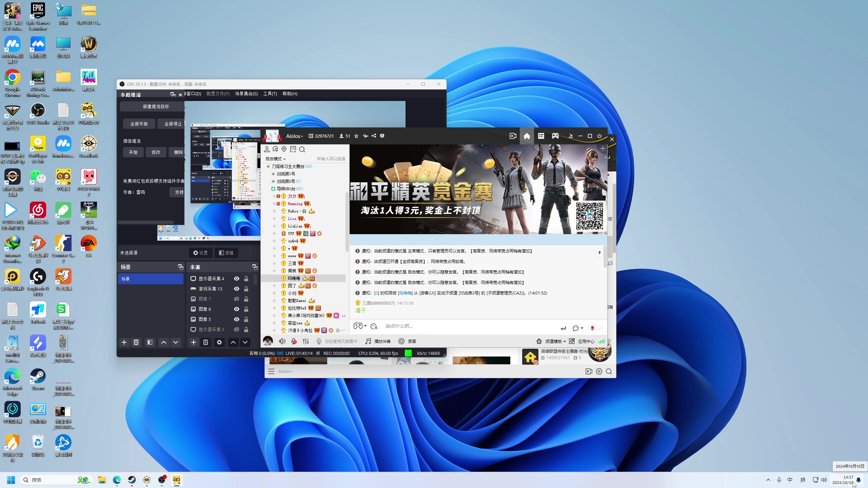Search the channel with magnifier icon
Image resolution: width=868 pixels, height=488 pixels.
click(302, 149)
